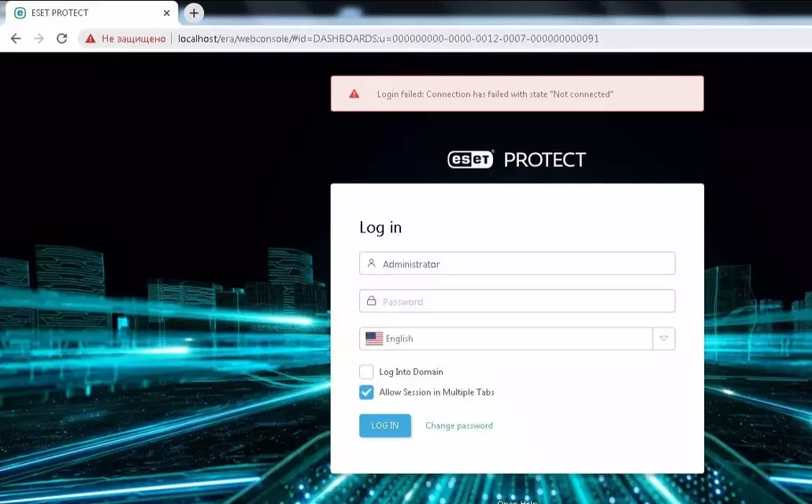Click the 'Log in' heading text
This screenshot has width=812, height=504.
tap(380, 228)
